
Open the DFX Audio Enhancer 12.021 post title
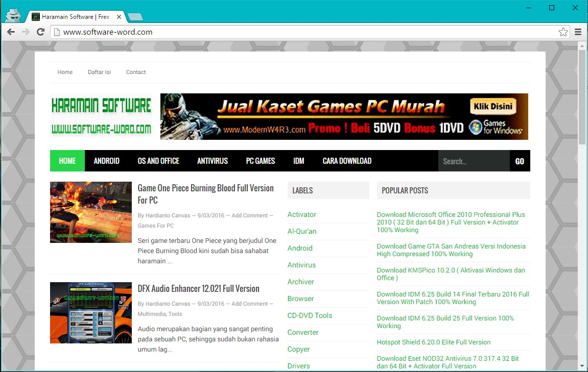tap(198, 288)
